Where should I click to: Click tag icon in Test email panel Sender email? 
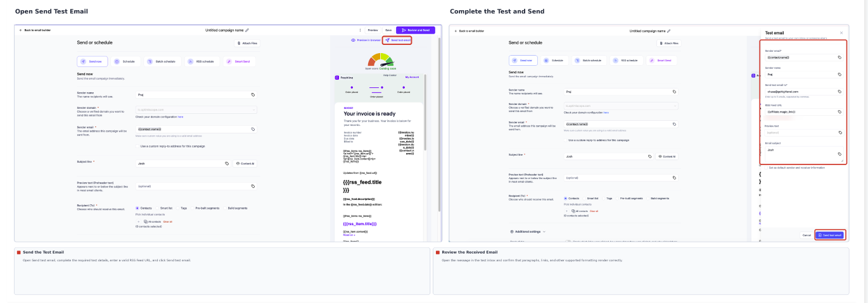click(x=839, y=57)
